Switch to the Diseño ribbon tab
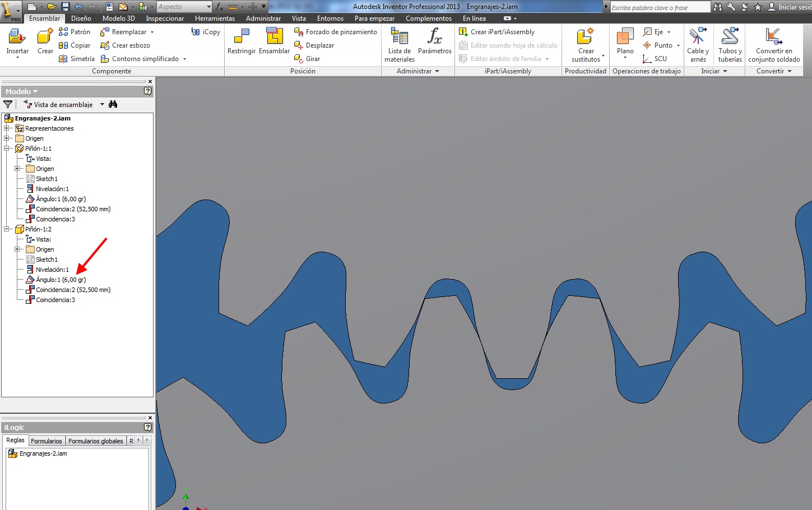 (81, 18)
